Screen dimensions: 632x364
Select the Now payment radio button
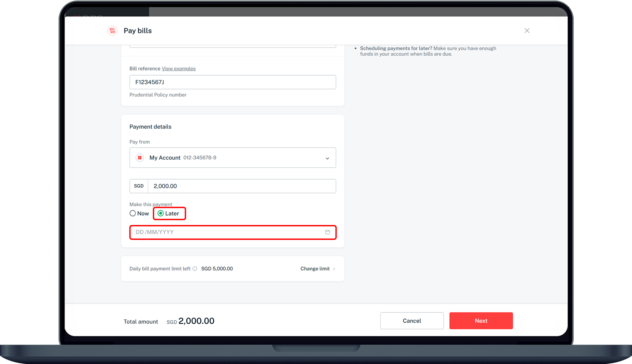133,214
